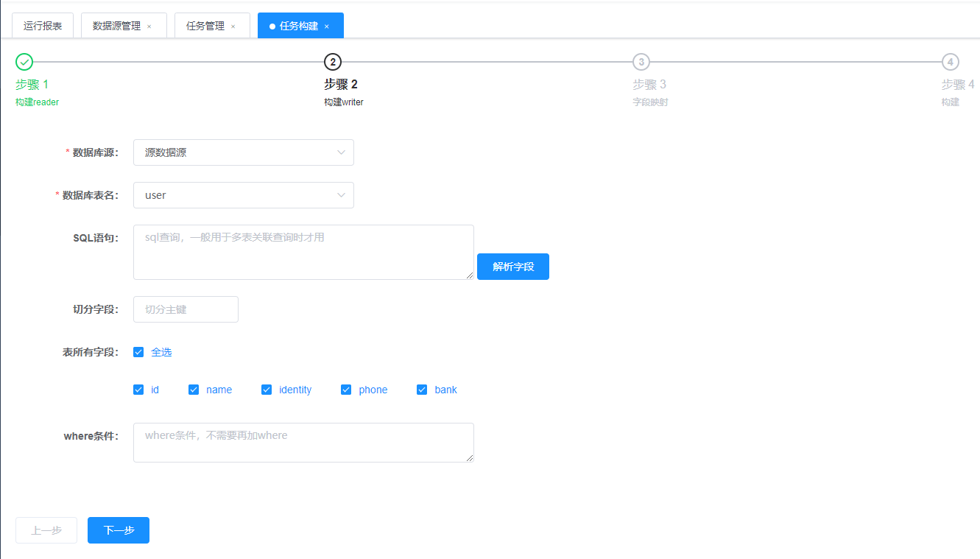The width and height of the screenshot is (980, 559).
Task: Expand the 数据库表名 dropdown showing user
Action: coord(243,195)
